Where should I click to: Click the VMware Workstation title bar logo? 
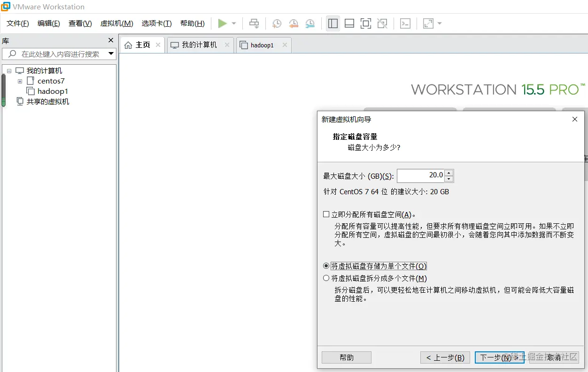click(6, 7)
